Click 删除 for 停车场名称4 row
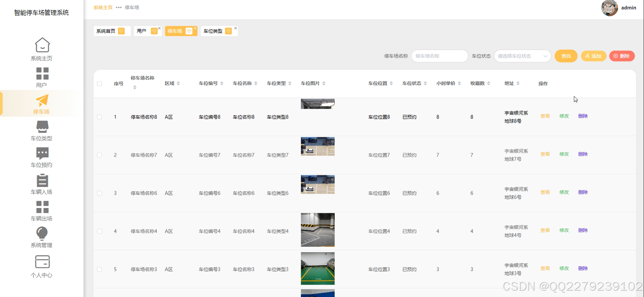The height and width of the screenshot is (297, 644). 583,230
